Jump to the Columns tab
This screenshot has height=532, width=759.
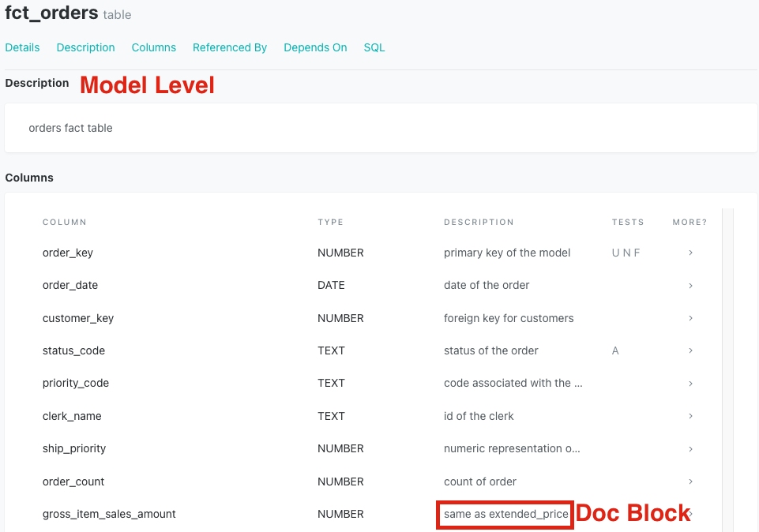click(x=154, y=47)
